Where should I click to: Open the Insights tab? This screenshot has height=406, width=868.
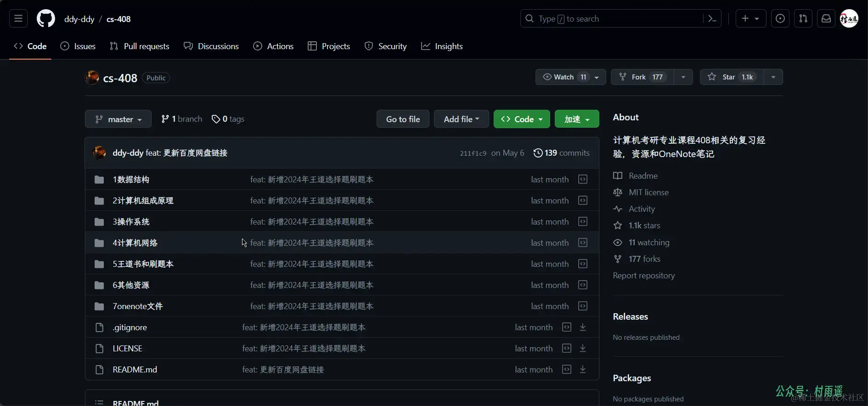[x=442, y=46]
